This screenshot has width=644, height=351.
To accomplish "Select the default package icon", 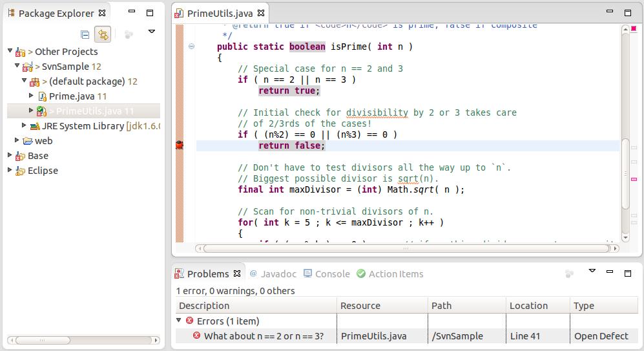I will point(34,82).
